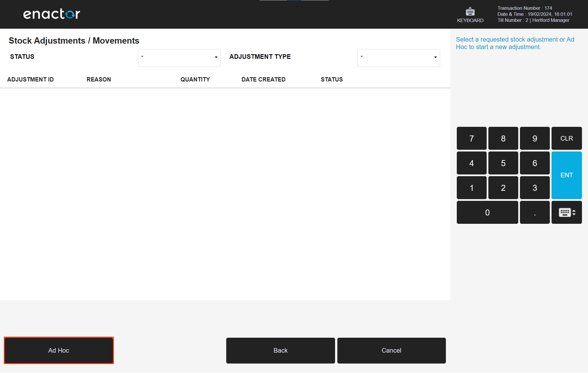The width and height of the screenshot is (588, 373).
Task: Tap the decimal point key
Action: tap(535, 212)
